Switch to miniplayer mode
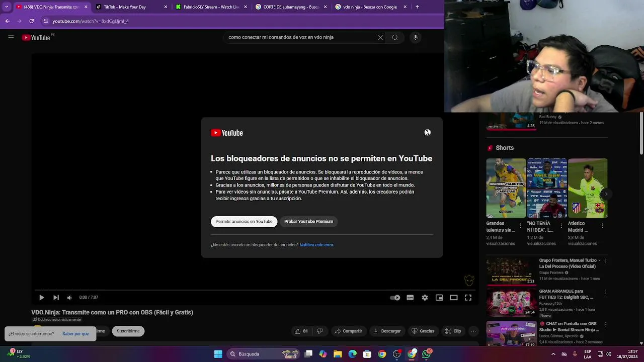The height and width of the screenshot is (362, 644). [439, 297]
